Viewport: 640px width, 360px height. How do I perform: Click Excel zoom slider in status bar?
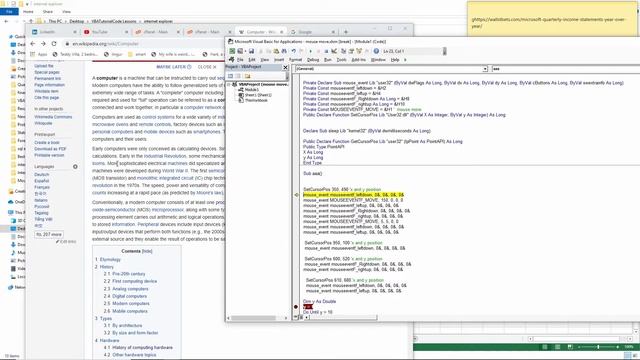coord(598,347)
